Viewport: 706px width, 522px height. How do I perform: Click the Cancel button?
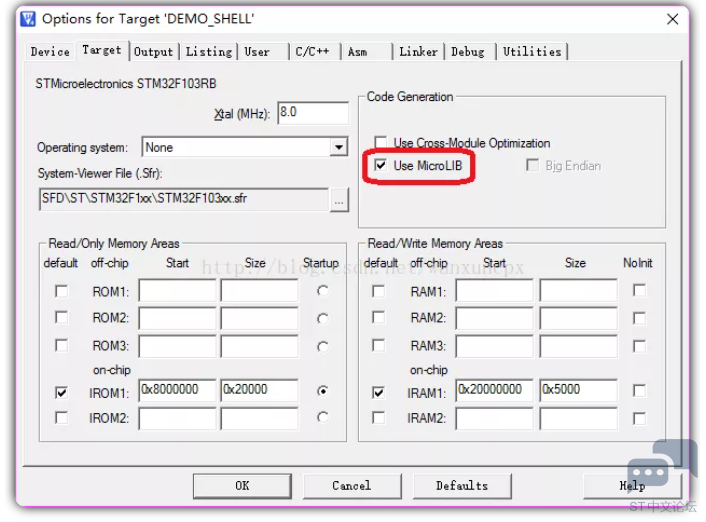(351, 486)
